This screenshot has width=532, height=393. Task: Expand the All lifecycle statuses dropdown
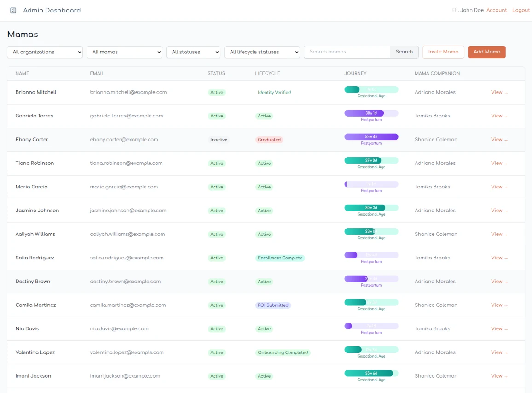coord(262,52)
